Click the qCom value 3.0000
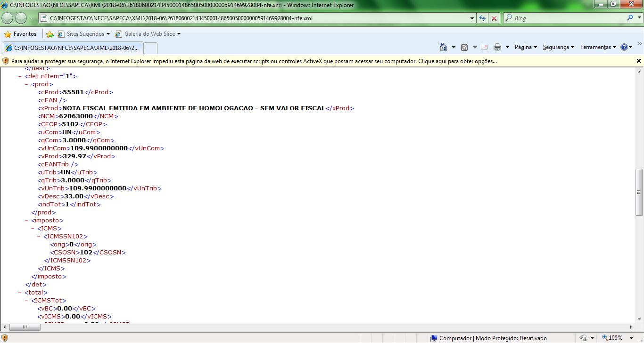Viewport: 644px width, 343px height. click(x=74, y=140)
